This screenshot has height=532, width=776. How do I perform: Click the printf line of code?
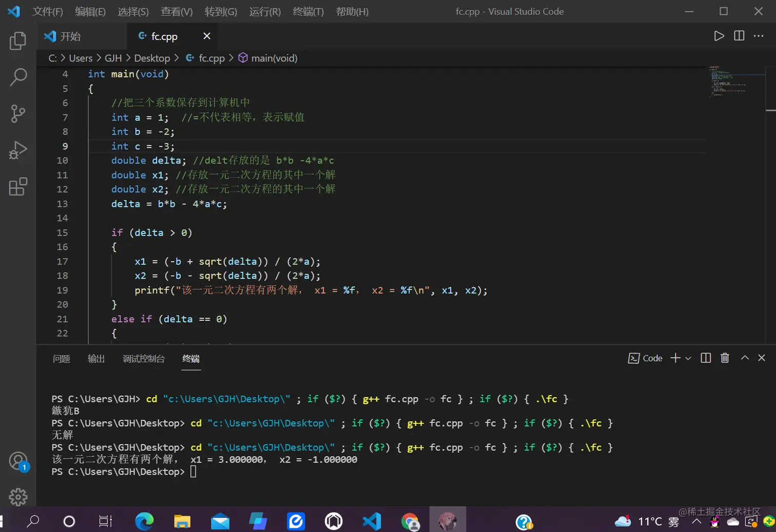pyautogui.click(x=311, y=290)
